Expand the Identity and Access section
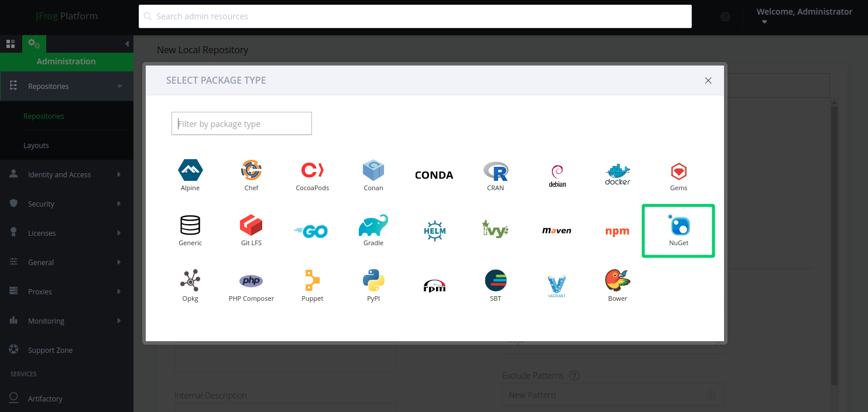The height and width of the screenshot is (412, 868). pyautogui.click(x=60, y=174)
